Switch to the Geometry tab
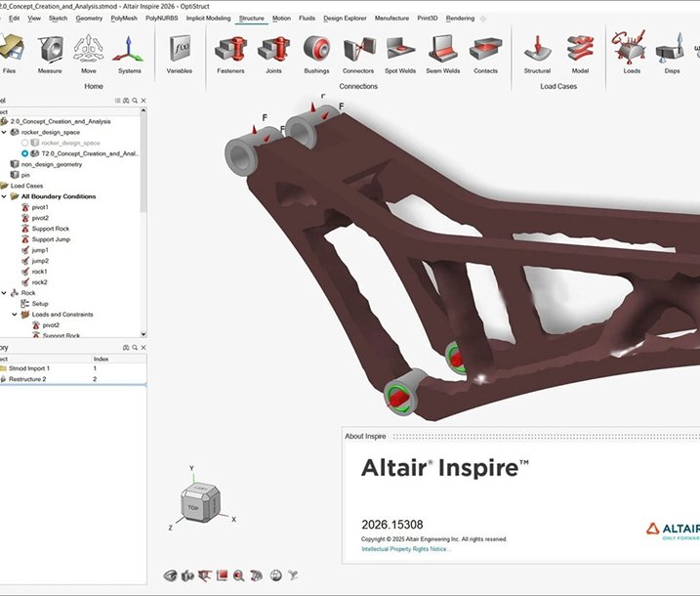This screenshot has width=700, height=596. tap(89, 19)
